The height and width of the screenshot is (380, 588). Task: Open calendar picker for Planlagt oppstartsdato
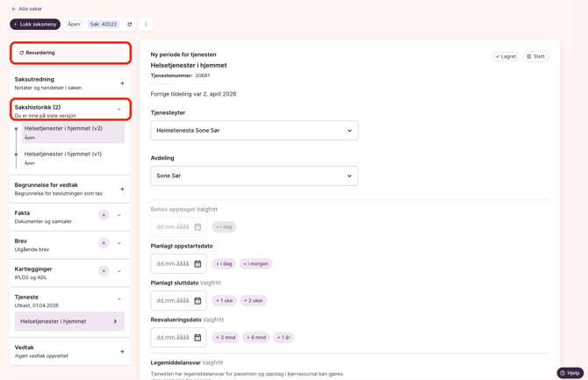(197, 264)
